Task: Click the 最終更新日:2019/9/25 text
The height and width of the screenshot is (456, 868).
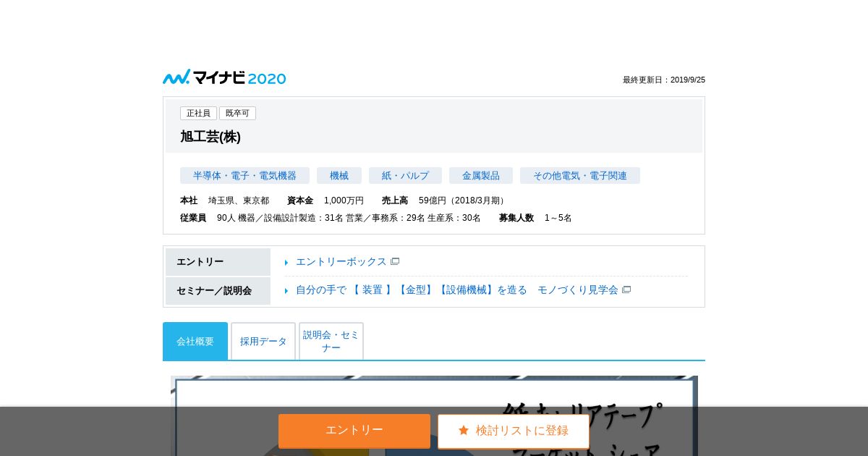Action: 664,80
